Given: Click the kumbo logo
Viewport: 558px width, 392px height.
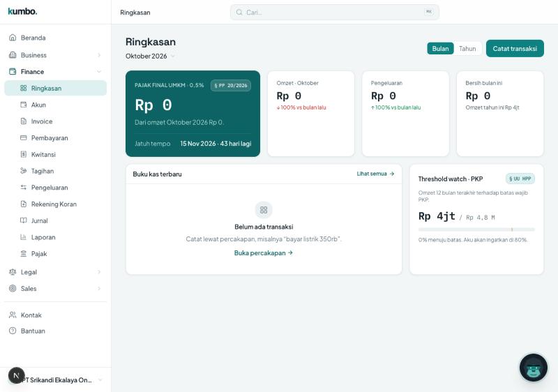Looking at the screenshot, I should pyautogui.click(x=22, y=11).
